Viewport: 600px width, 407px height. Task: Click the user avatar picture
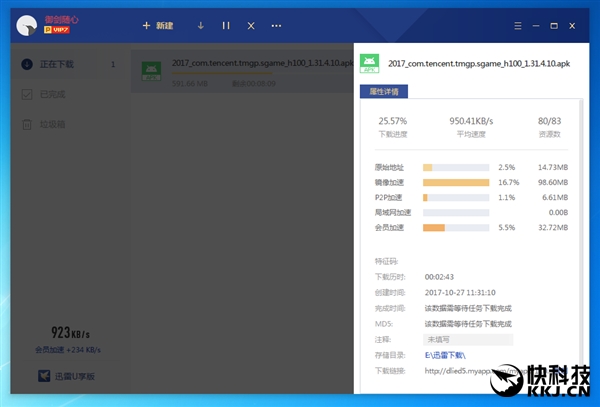[26, 26]
